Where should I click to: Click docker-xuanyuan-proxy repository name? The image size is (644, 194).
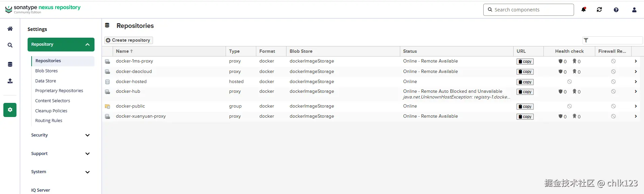pyautogui.click(x=141, y=116)
